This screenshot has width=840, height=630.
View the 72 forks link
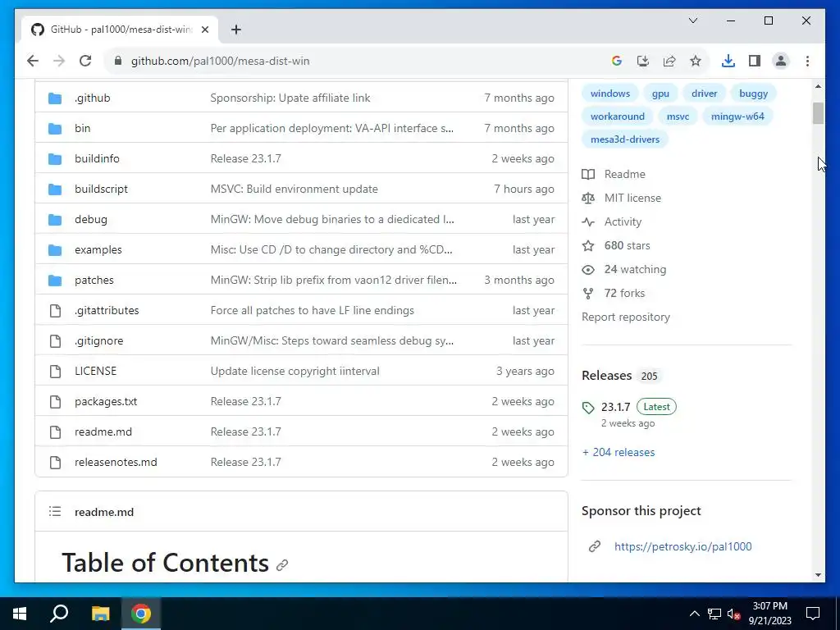(x=614, y=293)
